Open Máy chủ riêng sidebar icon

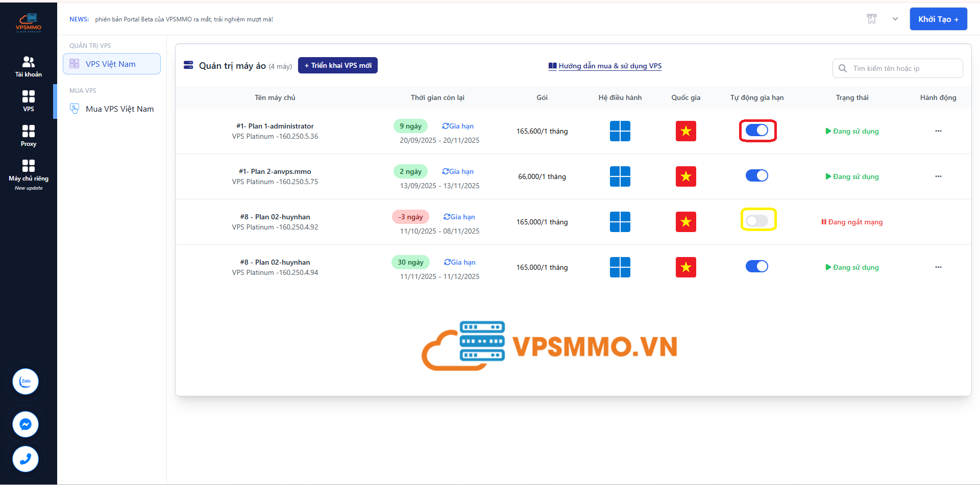tap(29, 170)
